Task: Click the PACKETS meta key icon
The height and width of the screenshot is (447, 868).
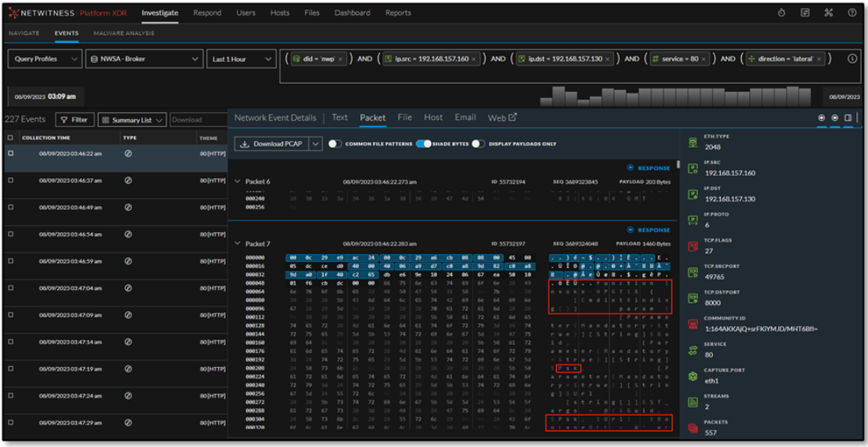Action: tap(693, 427)
